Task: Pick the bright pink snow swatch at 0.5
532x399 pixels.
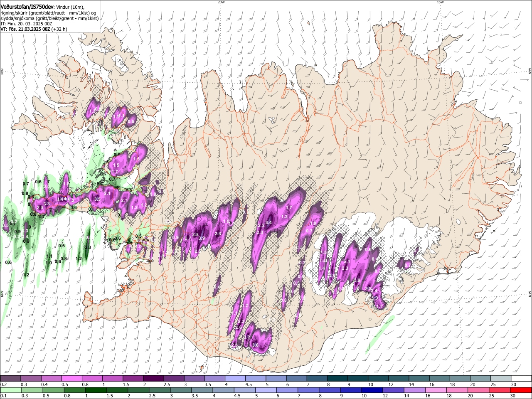Action: click(72, 379)
